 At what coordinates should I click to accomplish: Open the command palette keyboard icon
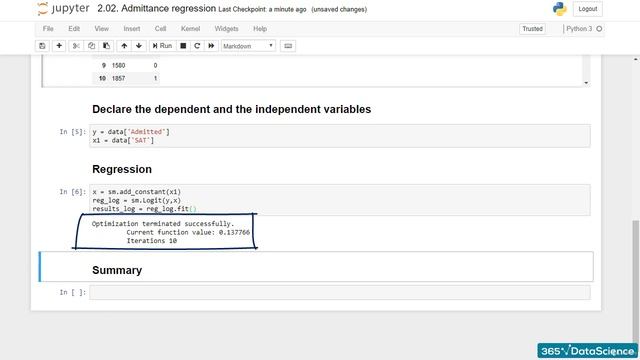[288, 46]
